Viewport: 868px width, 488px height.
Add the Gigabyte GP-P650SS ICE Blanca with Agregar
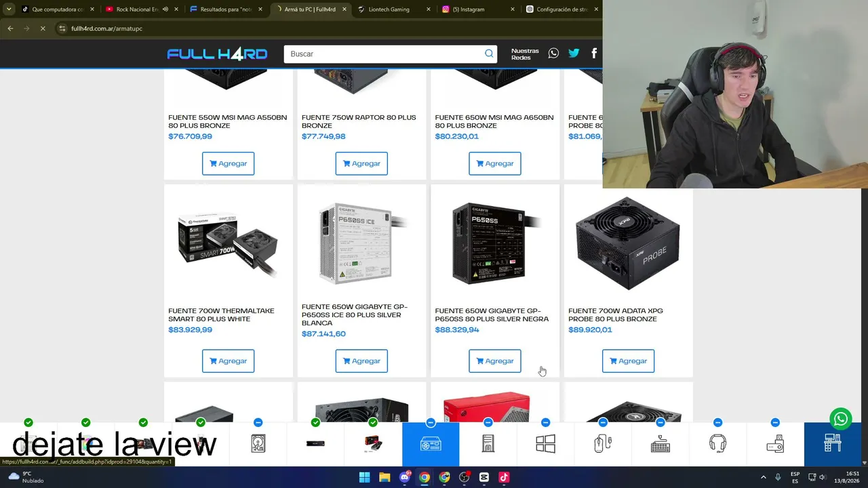coord(361,361)
